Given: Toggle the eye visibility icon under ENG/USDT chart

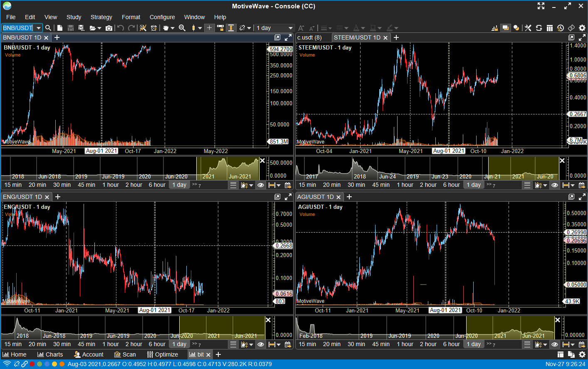Looking at the screenshot, I should coord(261,344).
